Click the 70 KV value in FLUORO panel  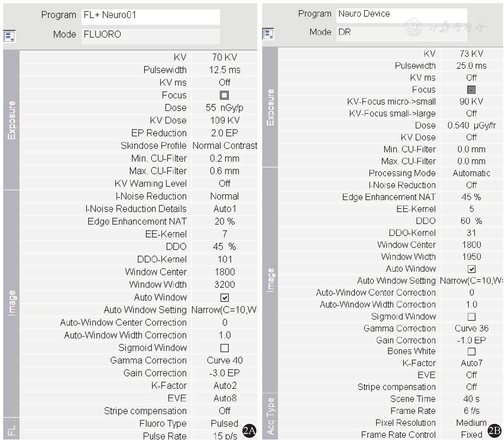tap(224, 57)
